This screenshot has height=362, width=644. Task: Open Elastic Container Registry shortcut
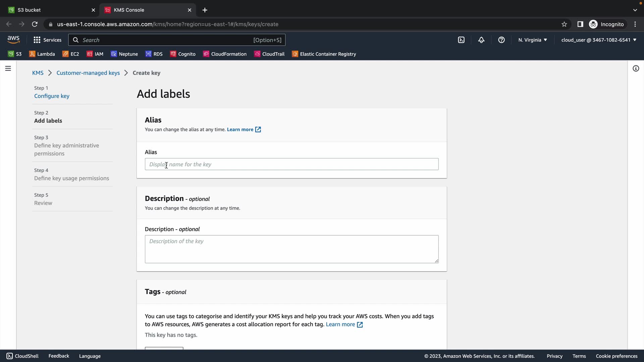click(x=324, y=54)
